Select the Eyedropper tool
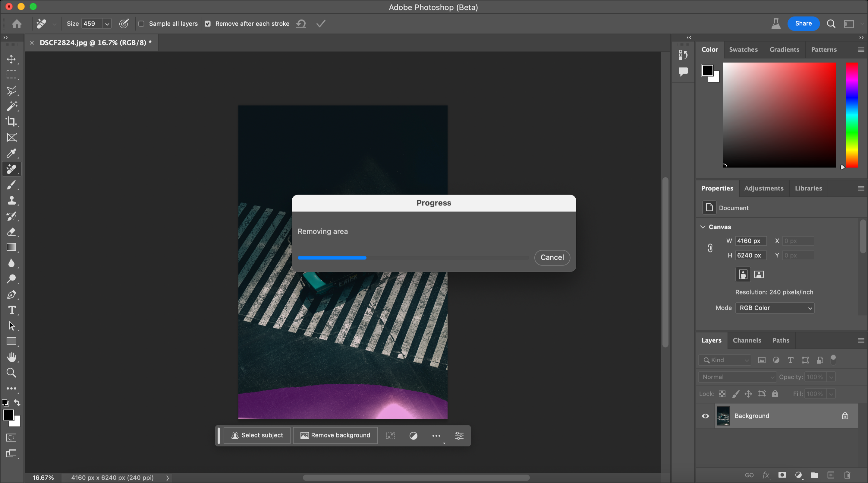The image size is (868, 483). [x=11, y=154]
